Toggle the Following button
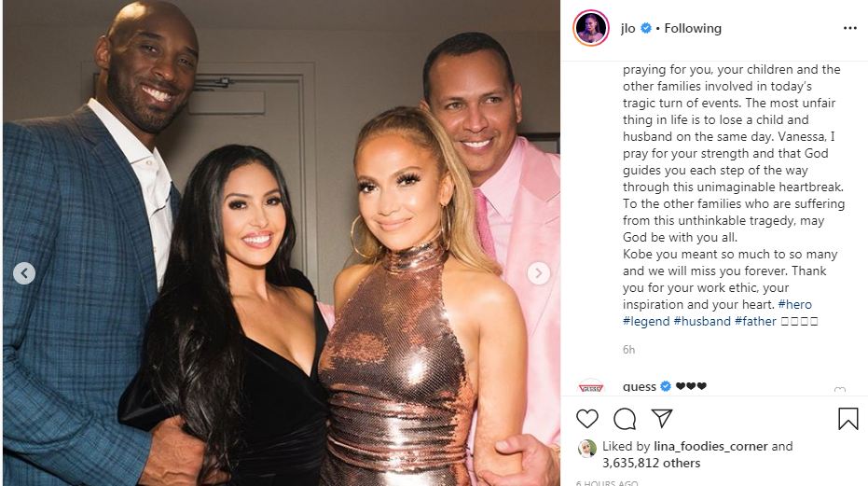This screenshot has width=868, height=486. [693, 28]
